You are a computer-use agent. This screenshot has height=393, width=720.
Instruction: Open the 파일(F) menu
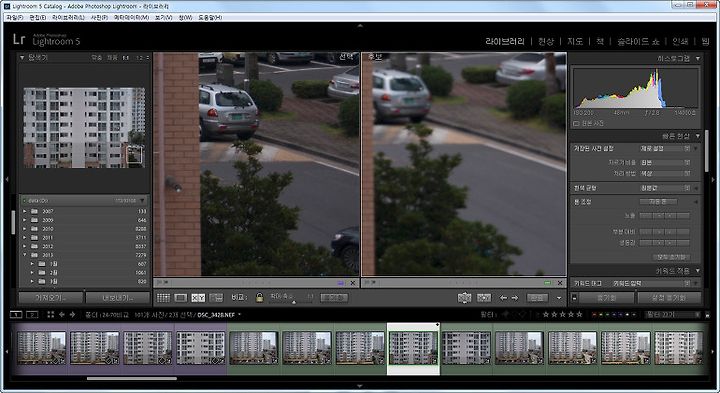coord(15,17)
